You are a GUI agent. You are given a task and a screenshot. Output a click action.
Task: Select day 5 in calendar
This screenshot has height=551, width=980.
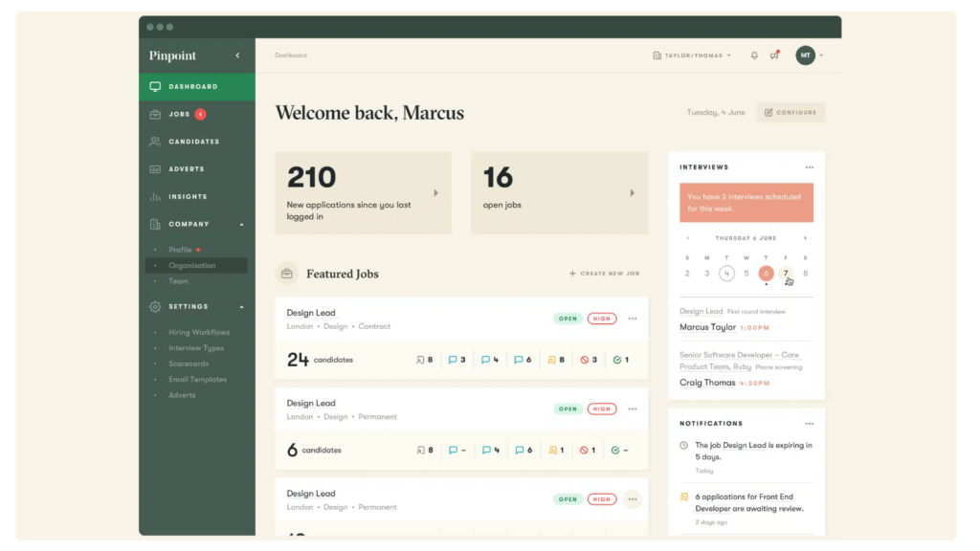746,274
